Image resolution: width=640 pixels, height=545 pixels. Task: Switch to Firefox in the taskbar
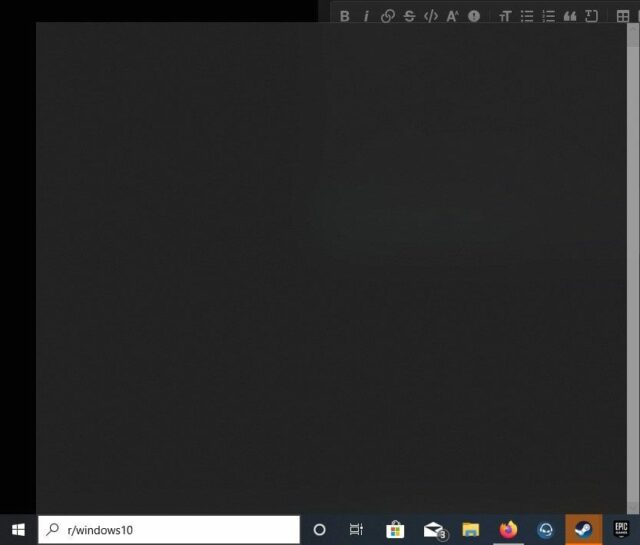point(508,530)
